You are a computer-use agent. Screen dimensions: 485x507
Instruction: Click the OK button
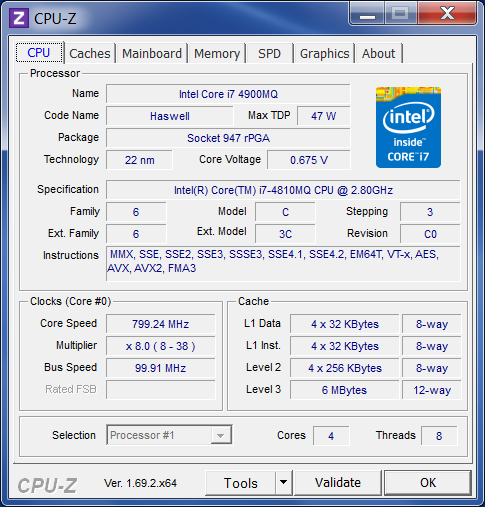(428, 482)
